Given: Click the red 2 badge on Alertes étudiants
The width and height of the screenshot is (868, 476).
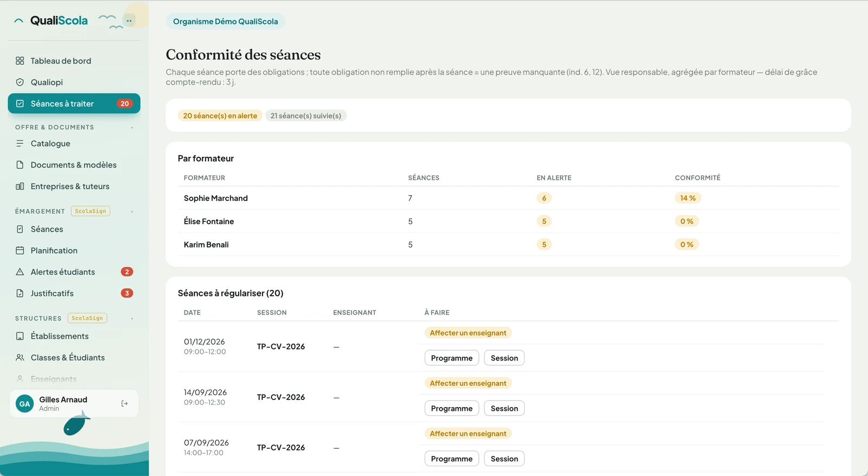Looking at the screenshot, I should [x=127, y=272].
